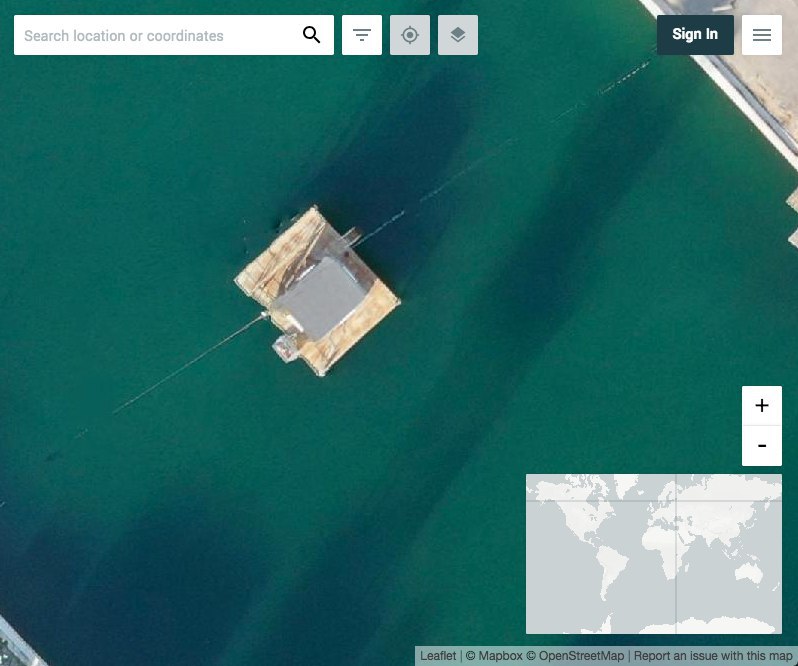The height and width of the screenshot is (666, 798).
Task: Zoom out with the minus button
Action: [x=762, y=446]
